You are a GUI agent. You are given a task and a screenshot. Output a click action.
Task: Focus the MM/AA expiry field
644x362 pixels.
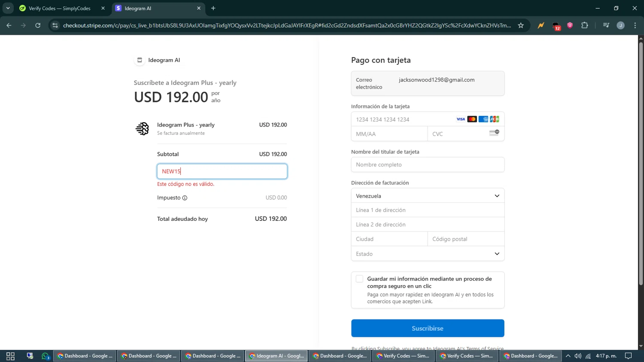pyautogui.click(x=389, y=134)
